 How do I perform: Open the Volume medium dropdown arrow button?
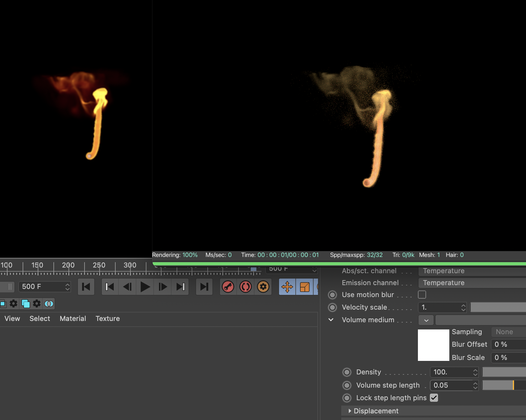click(x=426, y=320)
